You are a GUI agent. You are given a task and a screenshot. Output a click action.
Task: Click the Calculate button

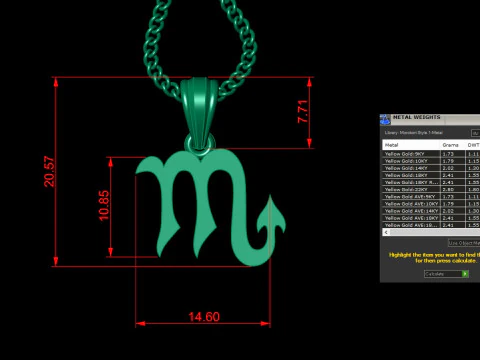[446, 274]
